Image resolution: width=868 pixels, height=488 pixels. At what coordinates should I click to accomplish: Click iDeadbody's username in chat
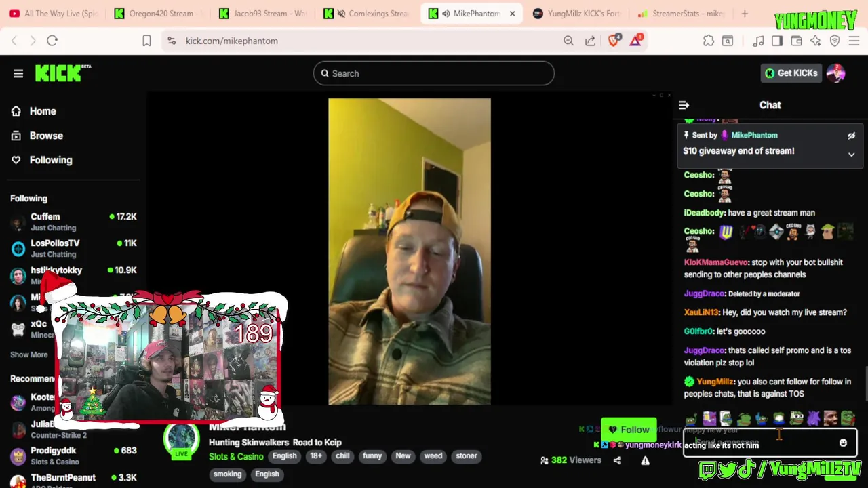704,213
